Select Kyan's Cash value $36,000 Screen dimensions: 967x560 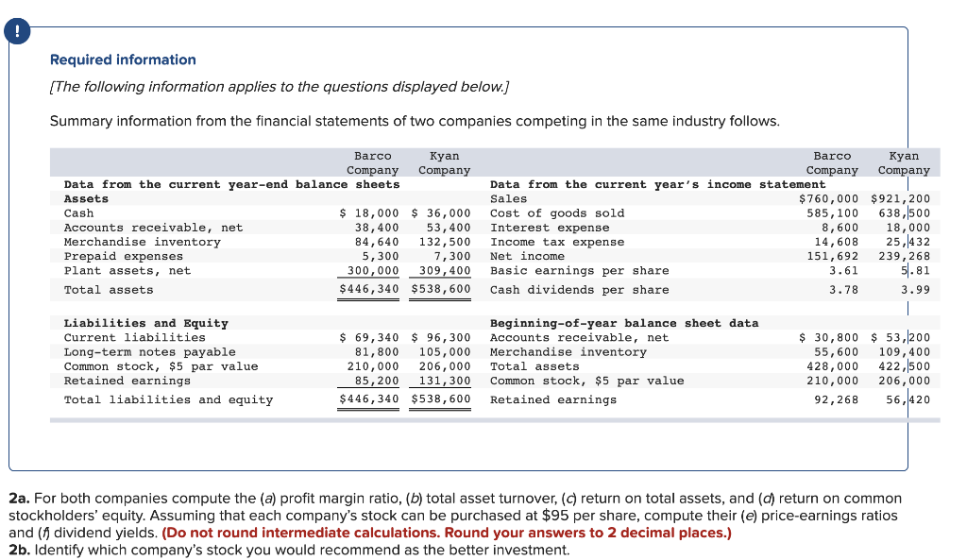tap(441, 212)
